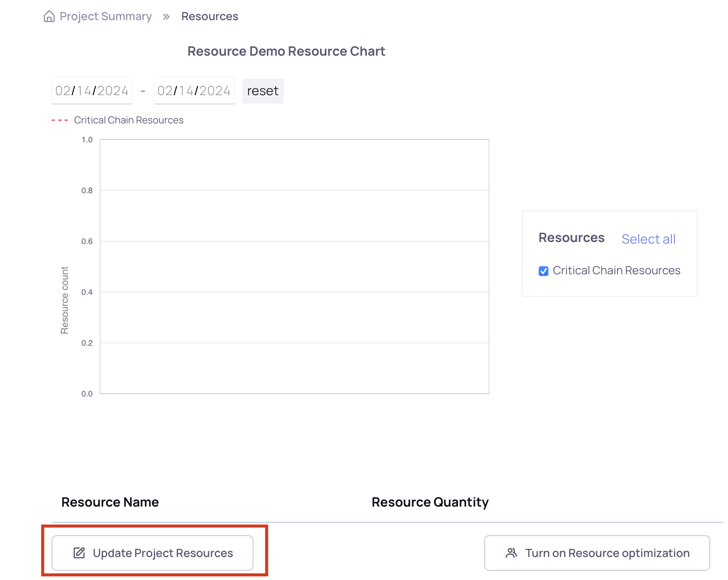Click the Resources panel heading

coord(571,238)
